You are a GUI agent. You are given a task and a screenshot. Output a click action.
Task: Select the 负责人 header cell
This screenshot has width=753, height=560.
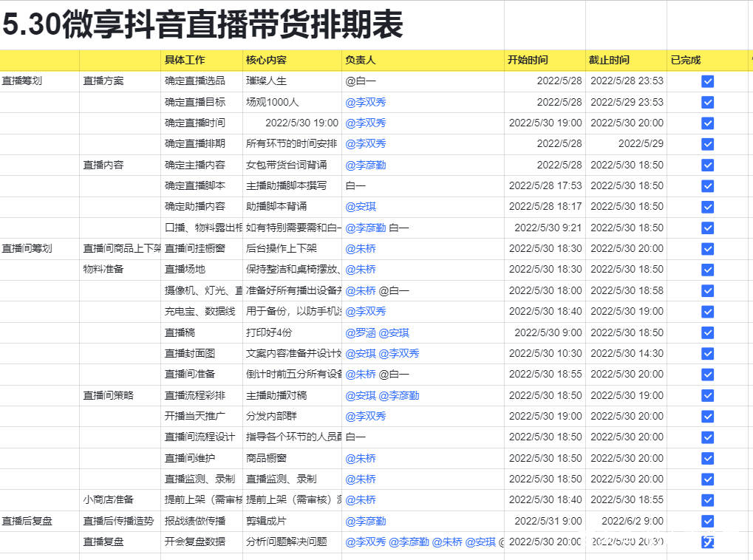coord(423,60)
